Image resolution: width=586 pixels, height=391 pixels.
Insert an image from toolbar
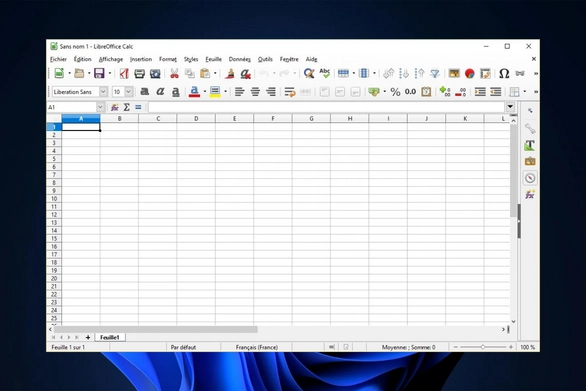click(454, 73)
